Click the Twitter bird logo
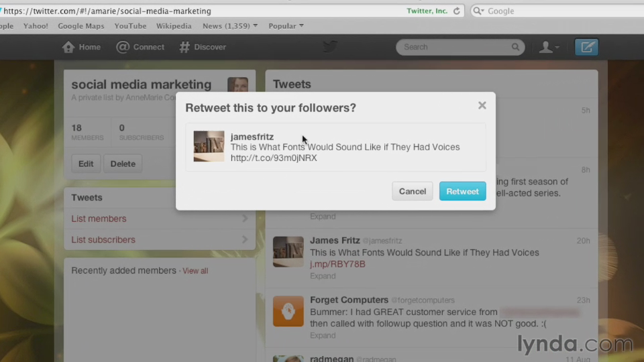This screenshot has width=644, height=362. tap(330, 47)
